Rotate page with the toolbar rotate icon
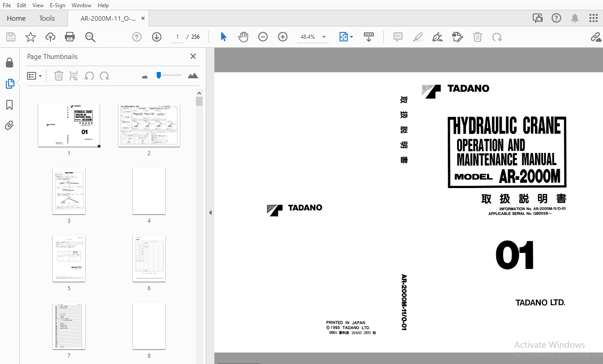Screen dimensions: 603x364 pyautogui.click(x=497, y=37)
